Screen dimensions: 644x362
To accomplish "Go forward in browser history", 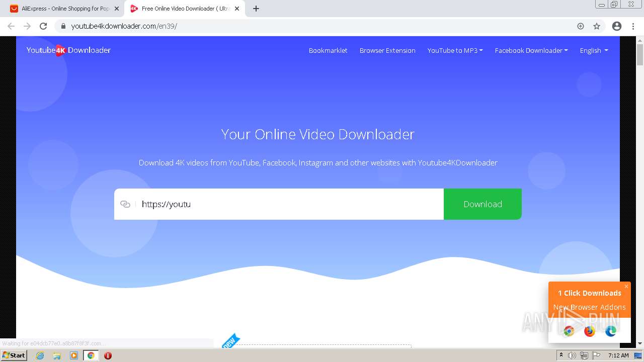I will tap(27, 26).
